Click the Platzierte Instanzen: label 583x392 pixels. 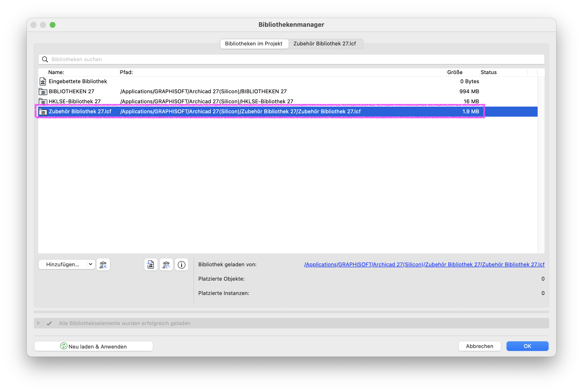point(224,293)
